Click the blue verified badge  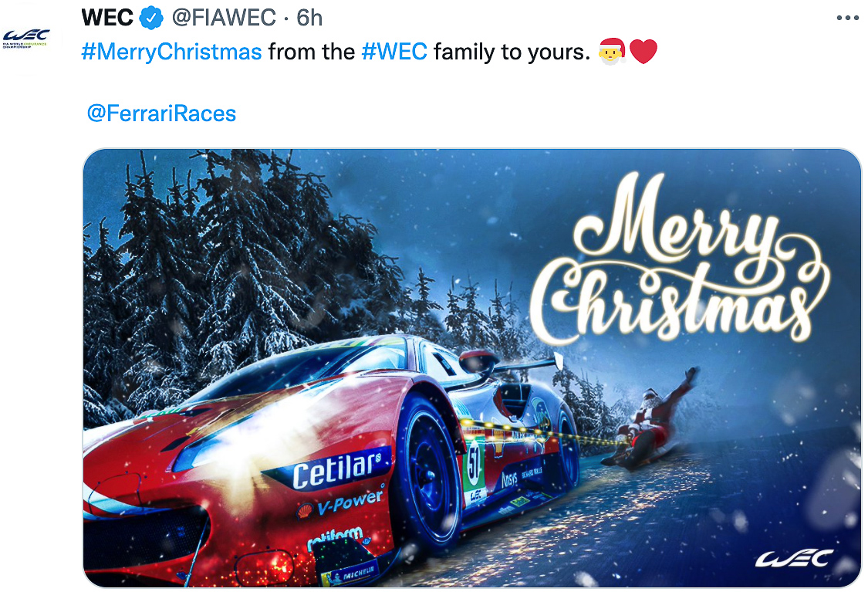tap(150, 19)
